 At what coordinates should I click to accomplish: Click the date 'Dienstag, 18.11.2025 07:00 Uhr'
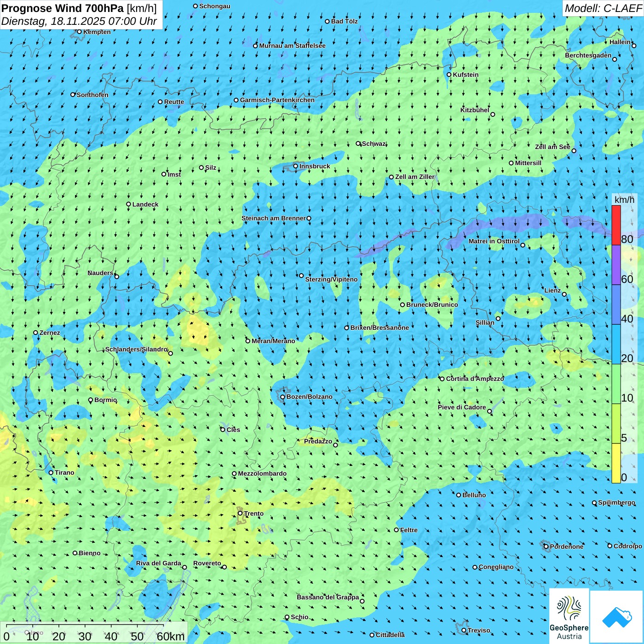79,21
